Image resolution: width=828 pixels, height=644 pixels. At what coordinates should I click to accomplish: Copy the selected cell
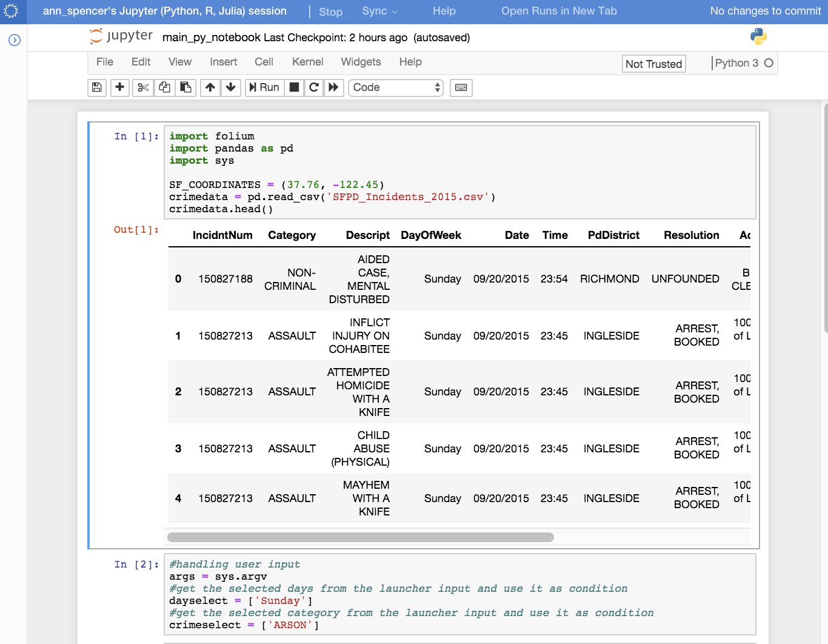(164, 87)
